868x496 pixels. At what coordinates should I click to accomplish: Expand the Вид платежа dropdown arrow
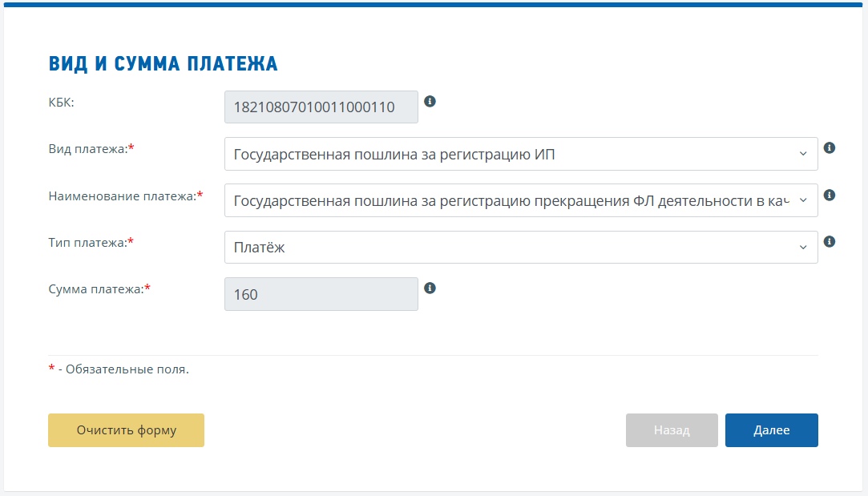805,153
